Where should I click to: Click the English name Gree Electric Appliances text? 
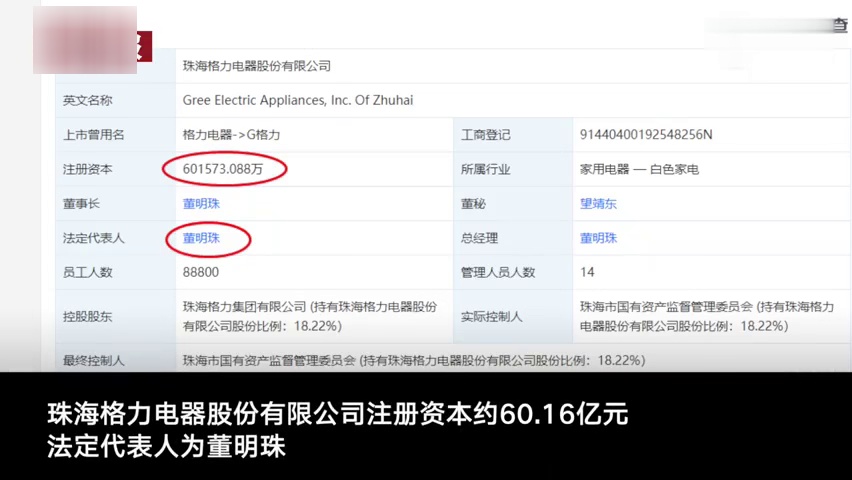[297, 100]
